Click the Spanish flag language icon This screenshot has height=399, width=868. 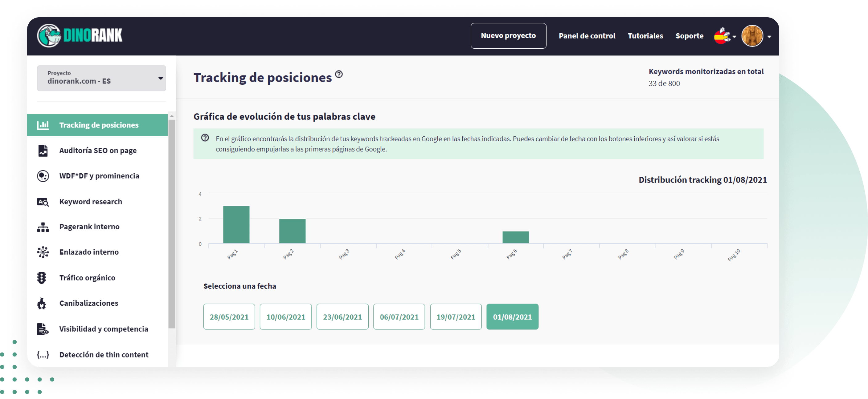(722, 36)
